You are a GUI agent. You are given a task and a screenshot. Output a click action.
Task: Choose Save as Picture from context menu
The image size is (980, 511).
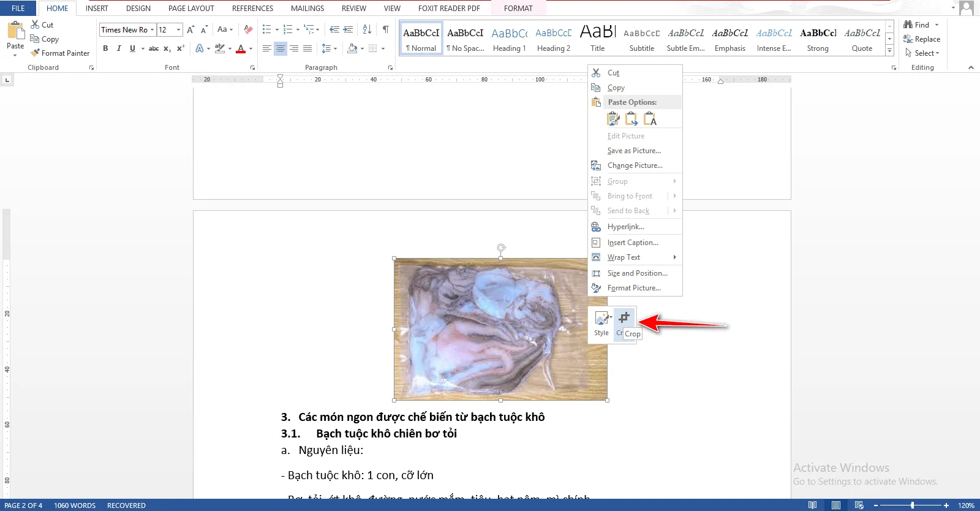coord(635,151)
